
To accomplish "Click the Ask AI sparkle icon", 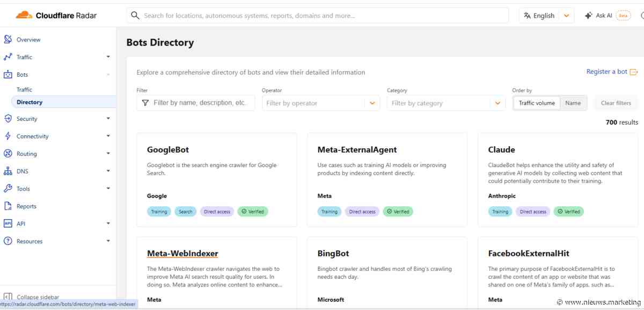I will (x=589, y=16).
